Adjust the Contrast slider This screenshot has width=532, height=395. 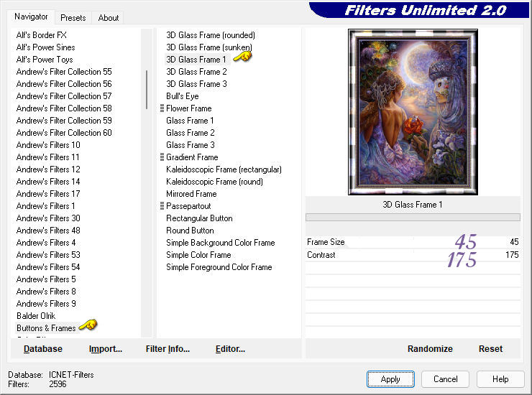tap(413, 255)
